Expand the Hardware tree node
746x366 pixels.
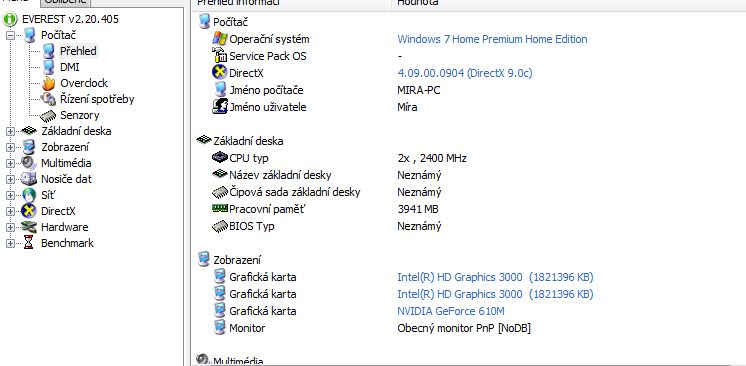10,228
